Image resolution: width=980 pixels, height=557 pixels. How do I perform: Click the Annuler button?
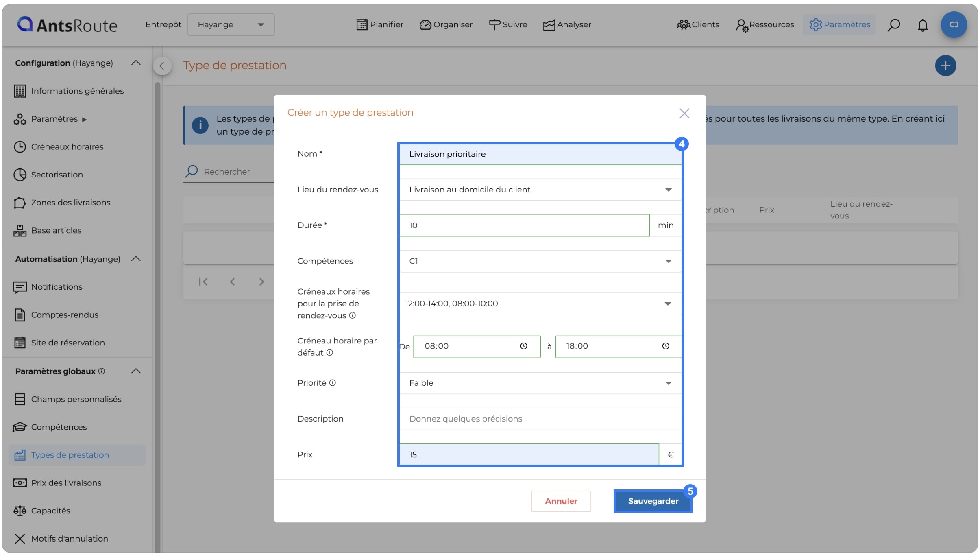coord(561,501)
